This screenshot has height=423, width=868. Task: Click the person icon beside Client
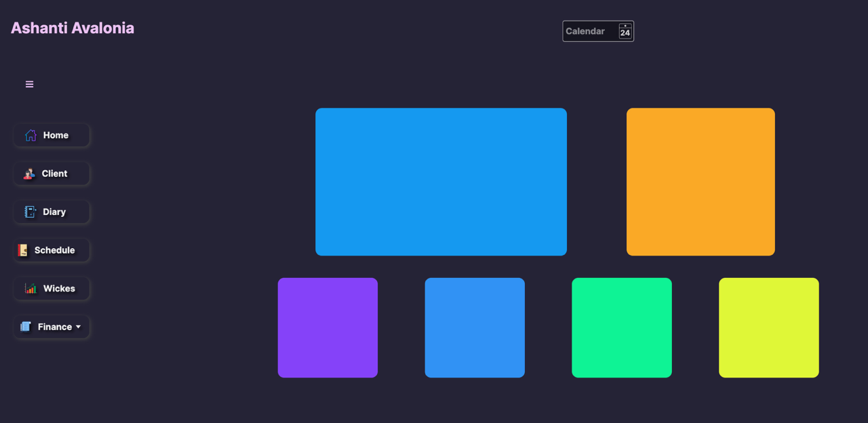point(29,174)
